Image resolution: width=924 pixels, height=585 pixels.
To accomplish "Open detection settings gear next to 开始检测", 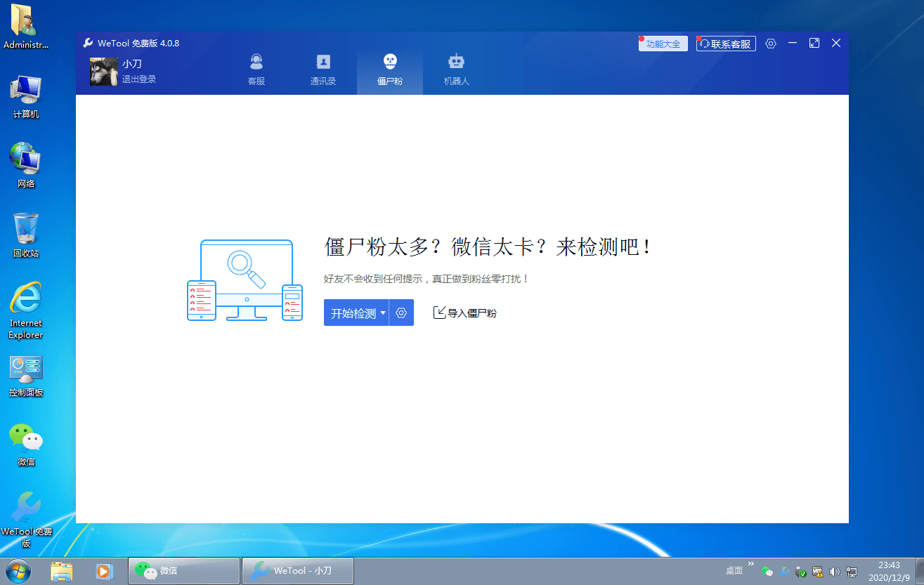I will 401,313.
